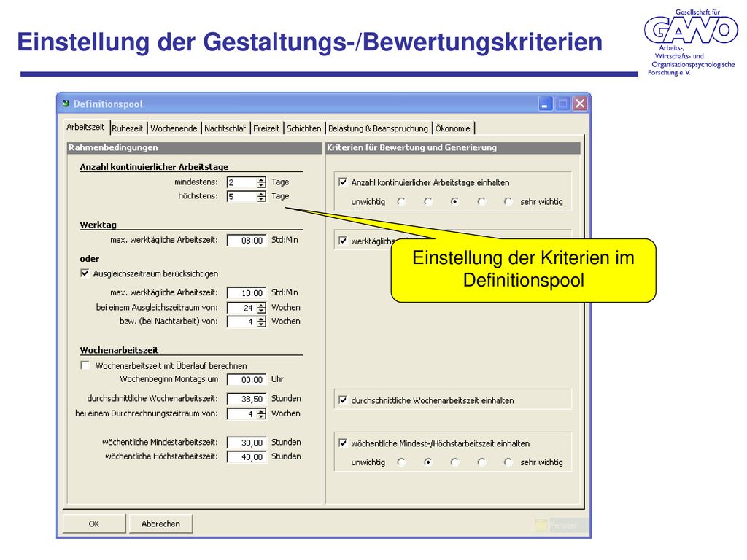
Task: Click the wöchentliche Mindestarbeitszeit field
Action: (x=247, y=443)
